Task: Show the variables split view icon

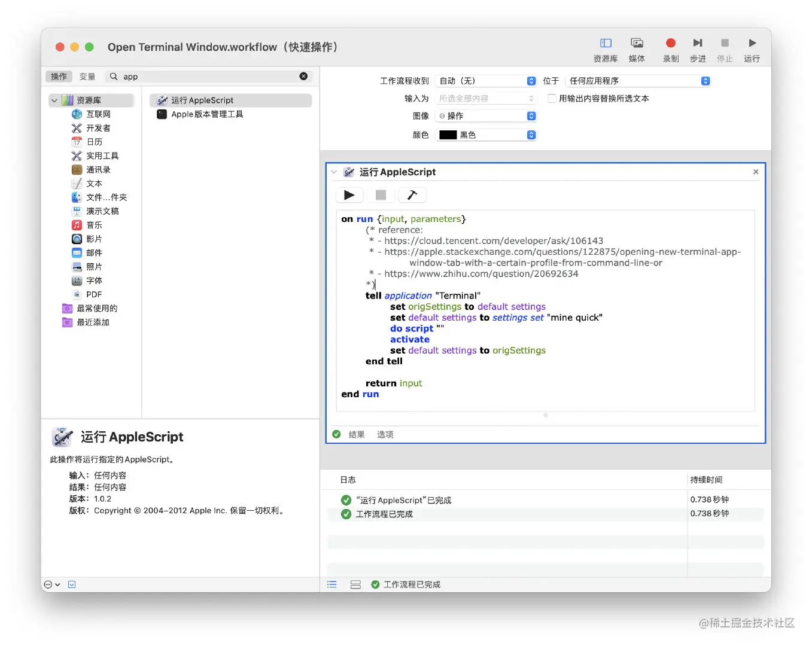Action: (355, 584)
